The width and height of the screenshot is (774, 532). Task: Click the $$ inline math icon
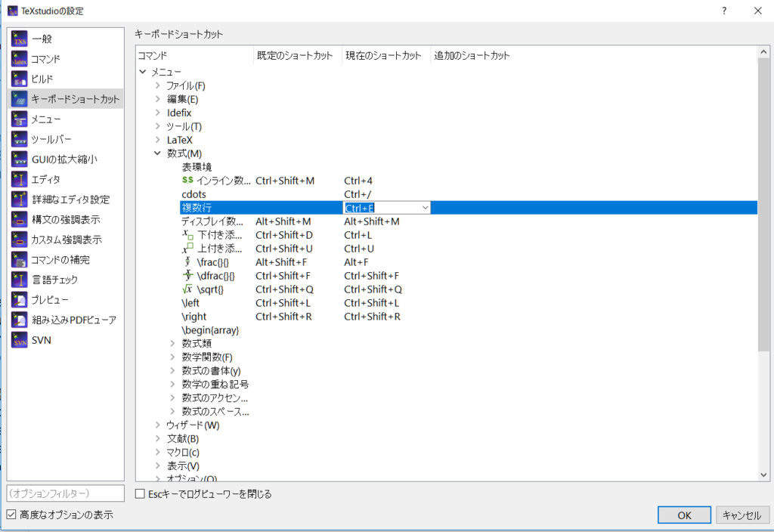[x=187, y=180]
